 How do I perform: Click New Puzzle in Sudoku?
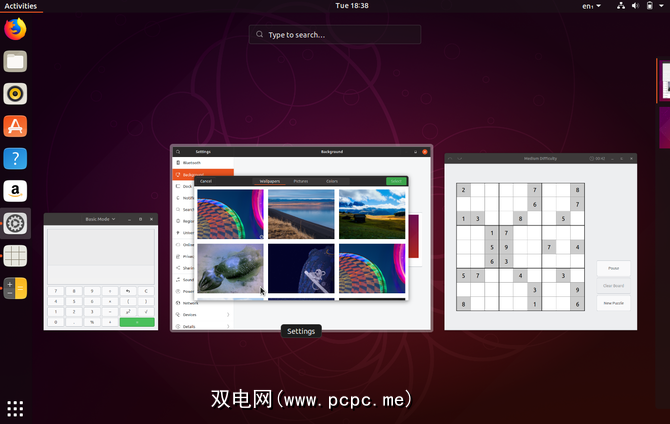click(613, 302)
